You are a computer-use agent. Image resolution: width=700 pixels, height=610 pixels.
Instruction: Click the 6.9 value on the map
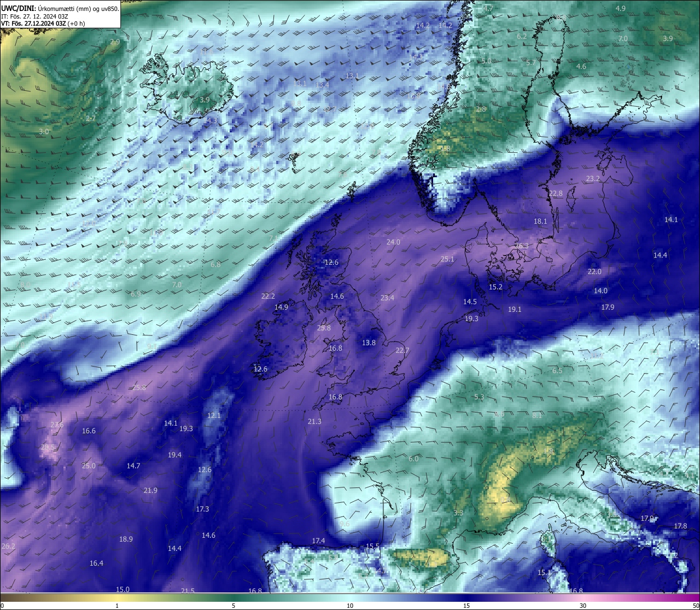click(136, 294)
